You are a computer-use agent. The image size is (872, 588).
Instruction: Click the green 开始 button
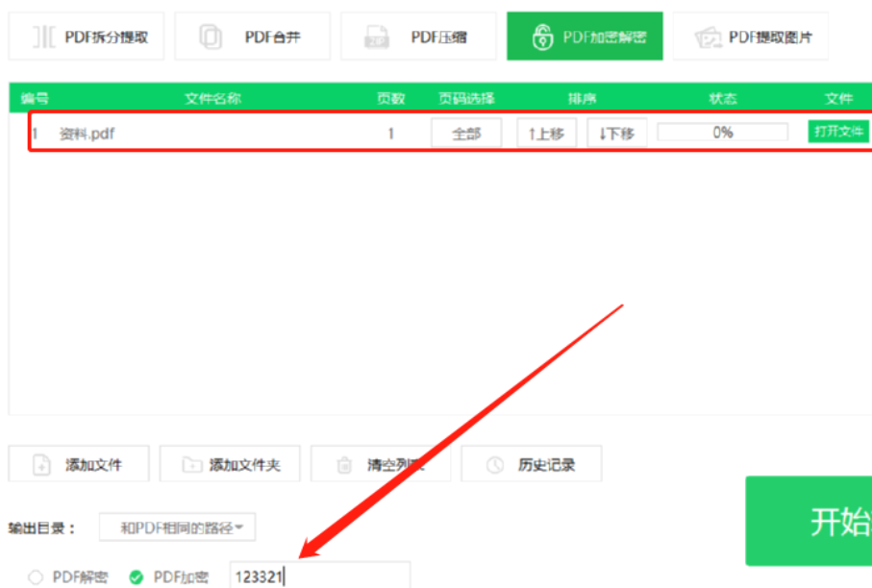[x=809, y=521]
